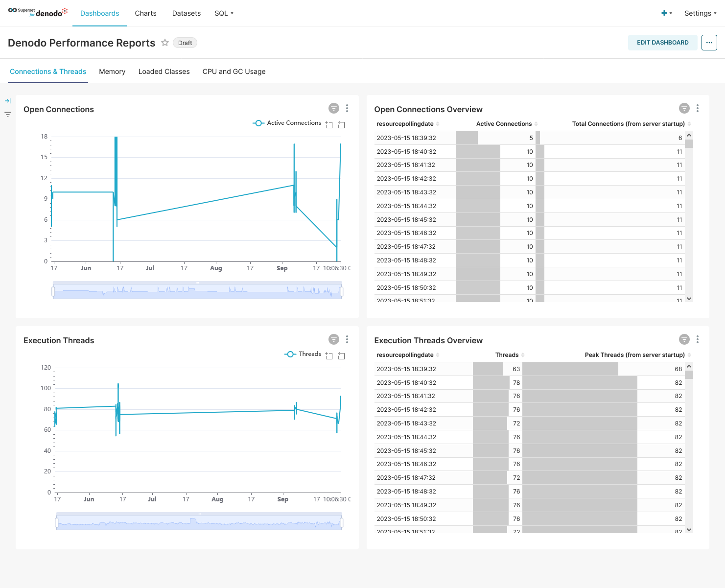This screenshot has width=725, height=588.
Task: Click the Draft status badge
Action: [185, 43]
